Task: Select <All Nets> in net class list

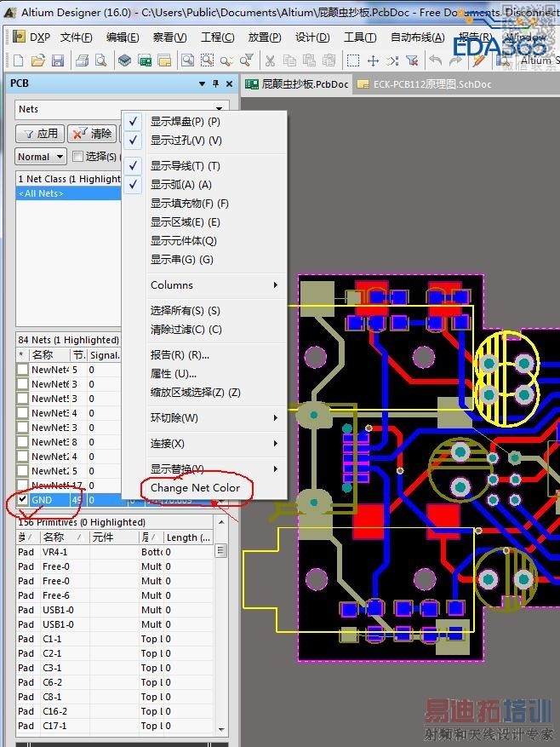Action: click(x=69, y=193)
